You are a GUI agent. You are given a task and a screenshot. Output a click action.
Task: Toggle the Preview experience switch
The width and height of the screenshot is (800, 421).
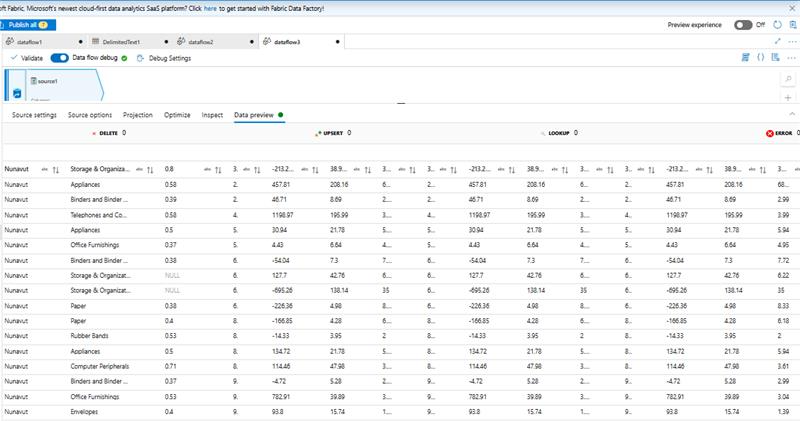743,24
